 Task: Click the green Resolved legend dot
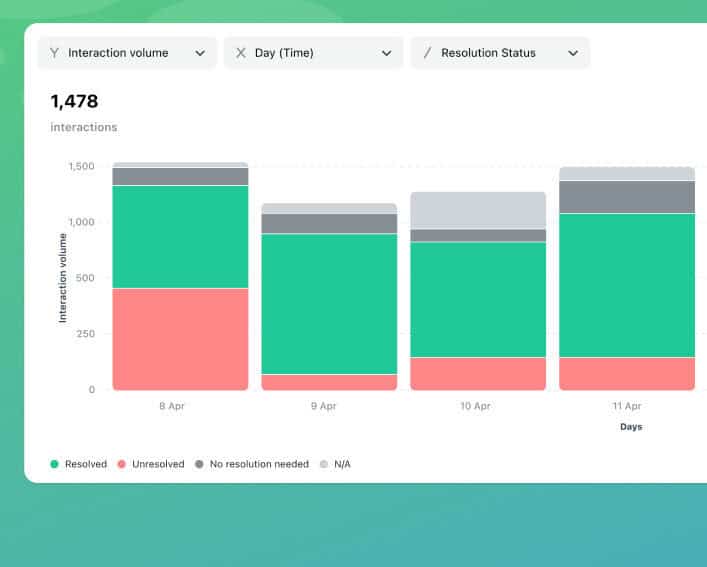tap(55, 464)
